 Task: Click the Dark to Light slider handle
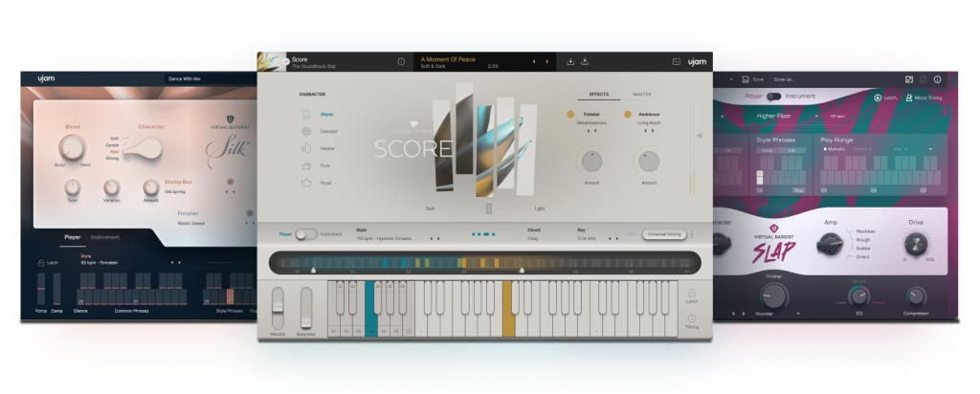[489, 208]
